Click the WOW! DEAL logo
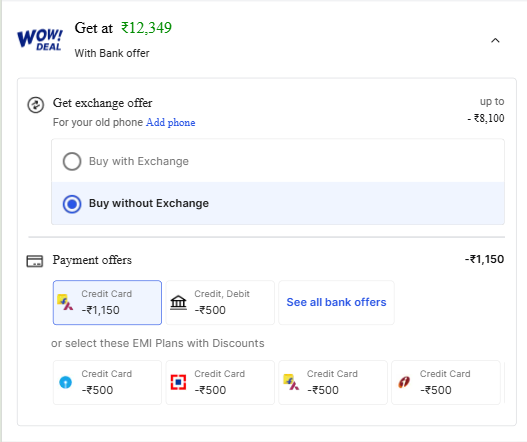Image resolution: width=527 pixels, height=442 pixels. 40,40
